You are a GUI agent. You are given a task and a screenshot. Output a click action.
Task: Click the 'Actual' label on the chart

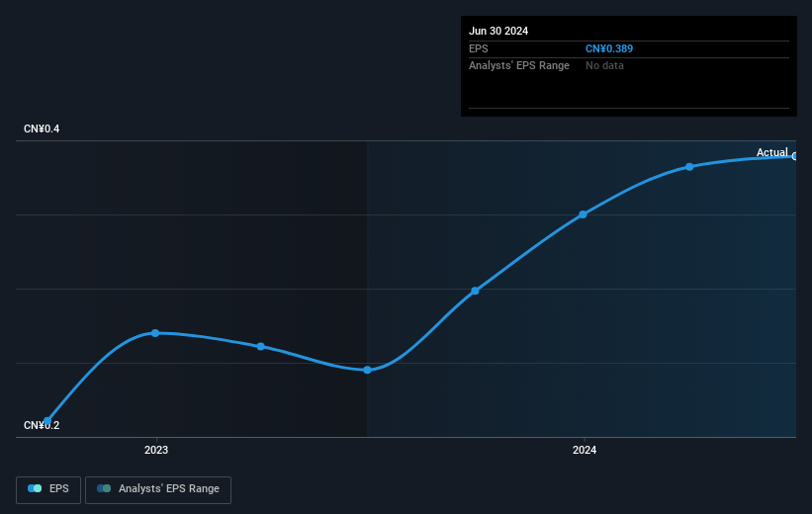click(771, 152)
